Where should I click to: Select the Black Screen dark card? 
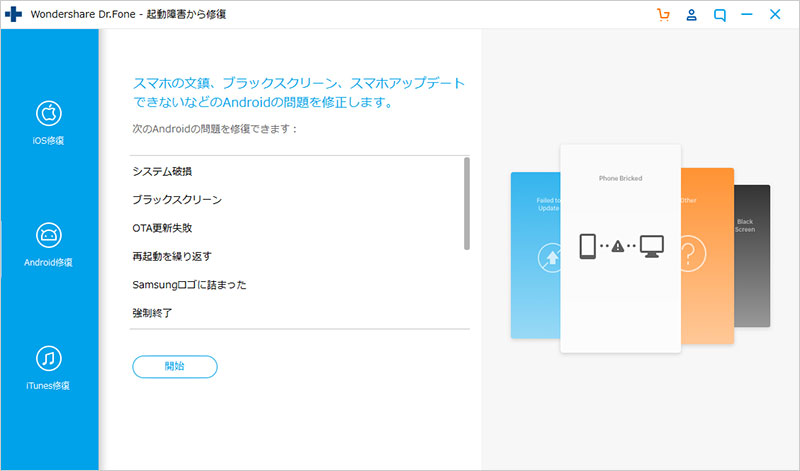pyautogui.click(x=752, y=256)
